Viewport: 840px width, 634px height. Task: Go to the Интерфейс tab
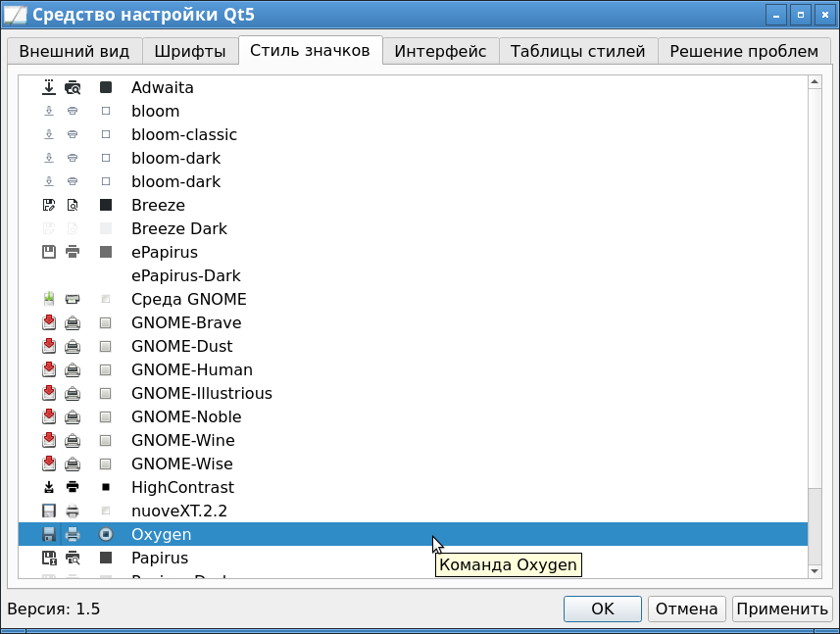440,51
